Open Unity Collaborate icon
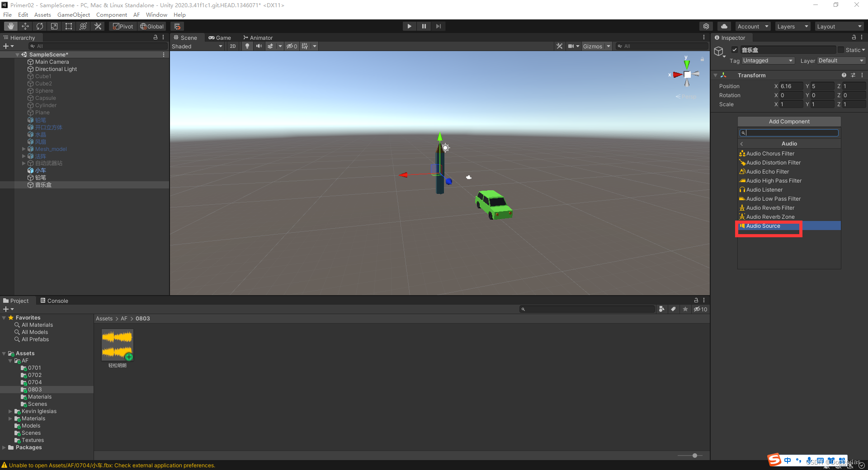 coord(706,26)
